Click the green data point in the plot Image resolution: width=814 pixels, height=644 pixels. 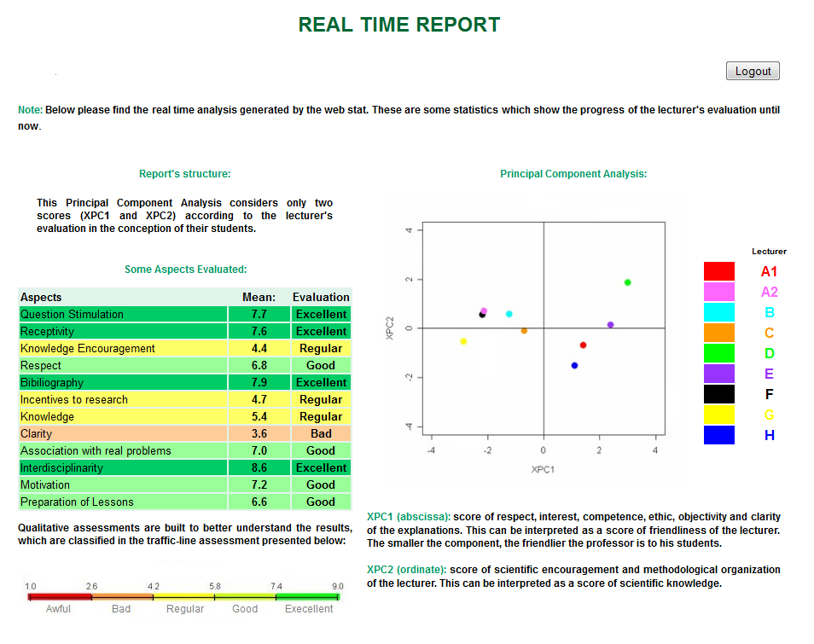(628, 282)
